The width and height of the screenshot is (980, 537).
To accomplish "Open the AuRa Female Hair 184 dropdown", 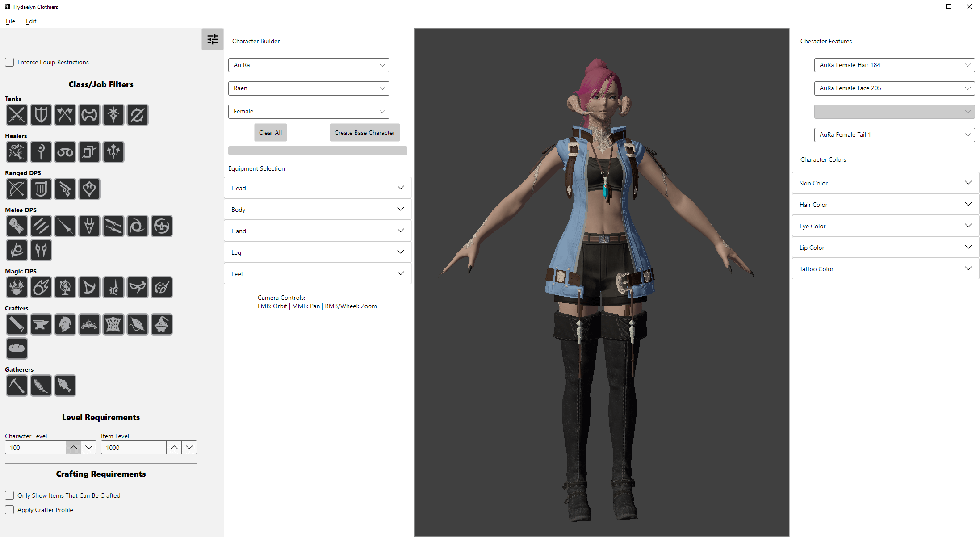I will pyautogui.click(x=894, y=65).
